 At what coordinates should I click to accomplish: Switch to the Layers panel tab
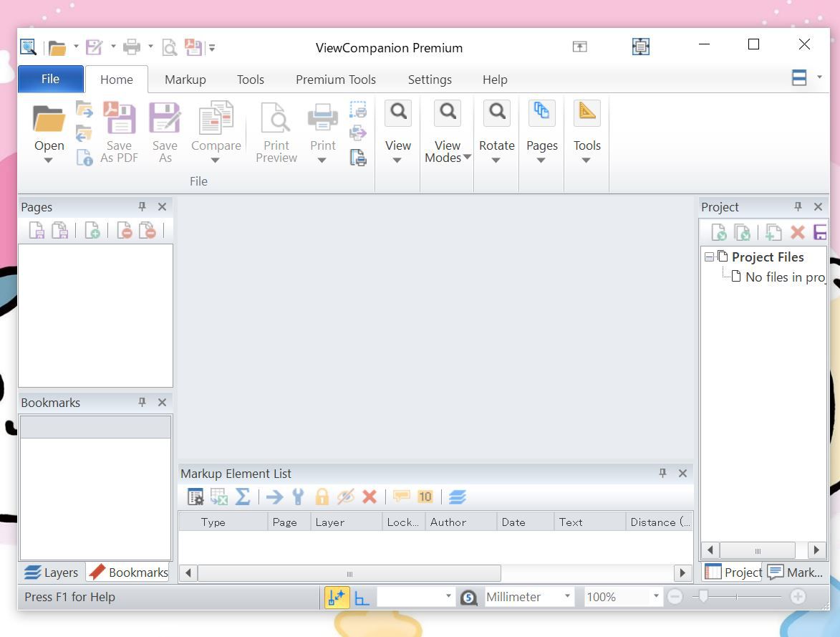[52, 572]
